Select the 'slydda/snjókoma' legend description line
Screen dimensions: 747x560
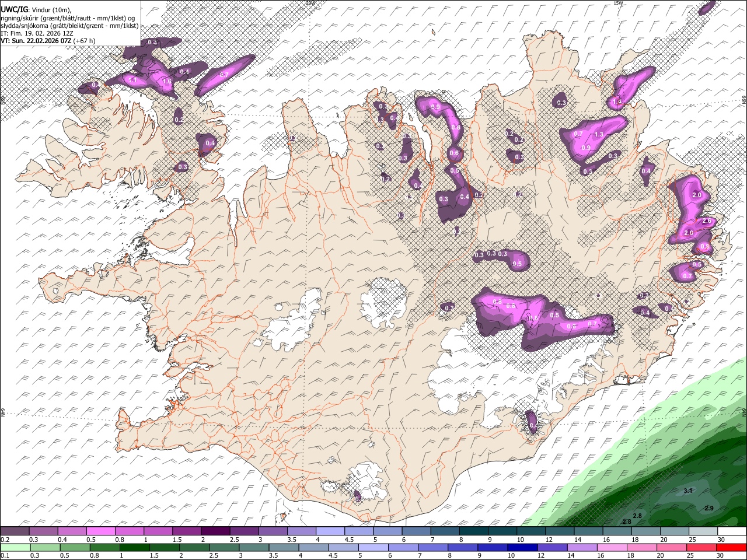[69, 26]
